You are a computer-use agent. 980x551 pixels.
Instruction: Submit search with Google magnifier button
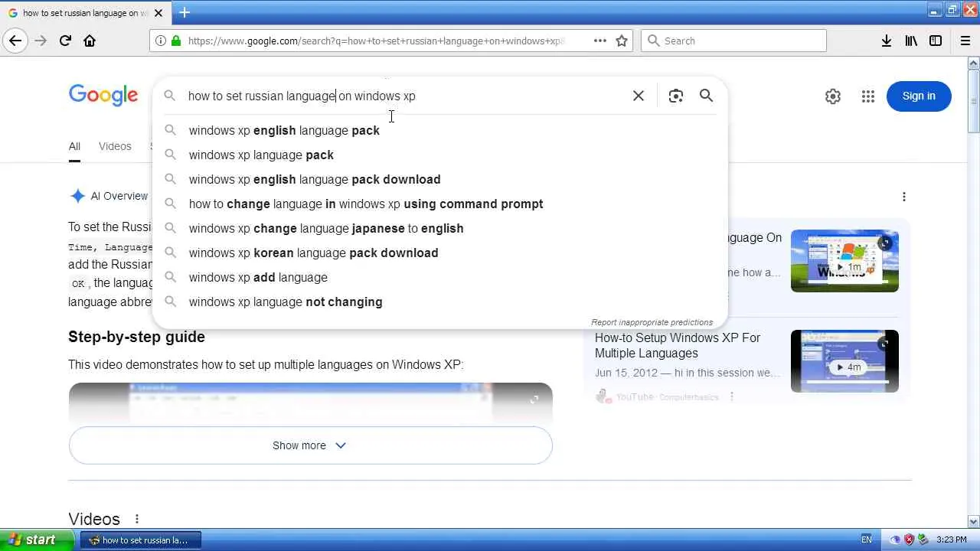[x=706, y=96]
